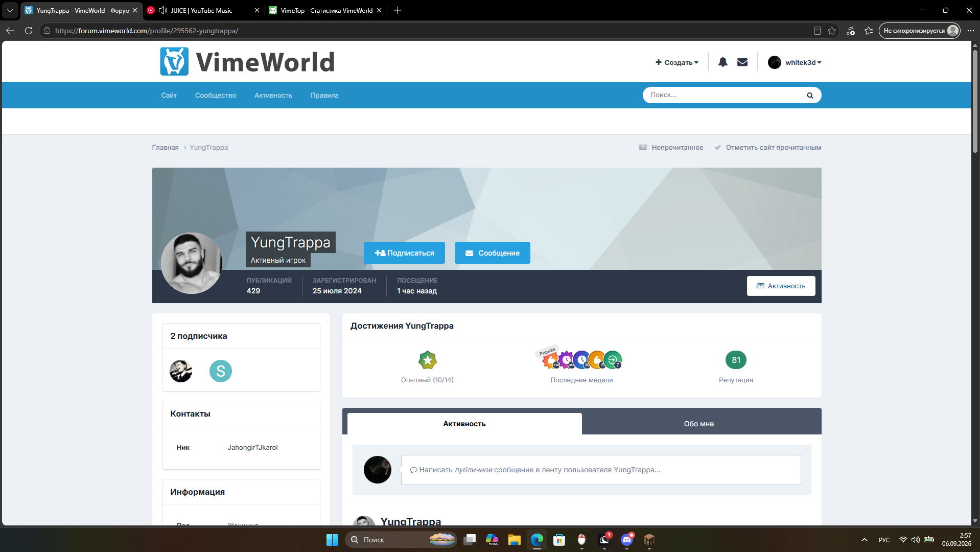The width and height of the screenshot is (980, 552).
Task: Submit search with the magnifier icon
Action: [810, 95]
